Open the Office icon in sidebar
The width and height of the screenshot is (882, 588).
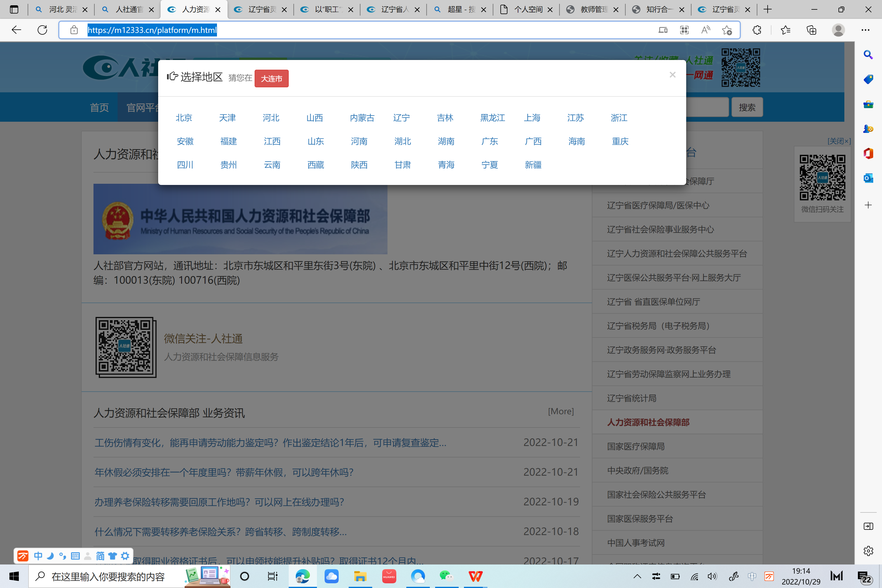[x=868, y=153]
